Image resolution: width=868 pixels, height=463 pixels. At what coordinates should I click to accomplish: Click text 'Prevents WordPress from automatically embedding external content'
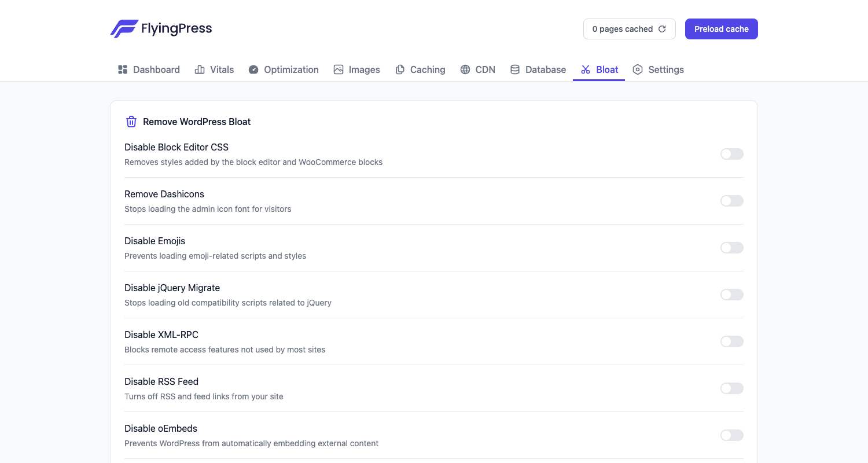(x=252, y=443)
